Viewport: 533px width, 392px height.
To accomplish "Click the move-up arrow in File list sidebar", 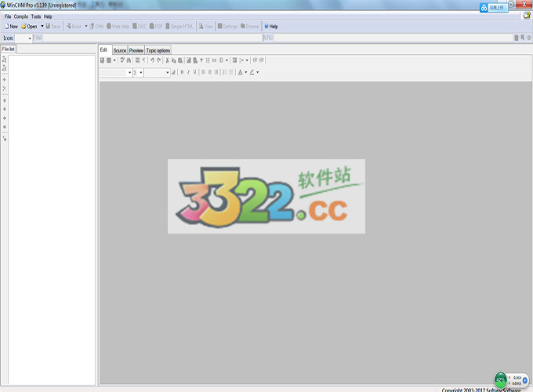I will [x=5, y=100].
